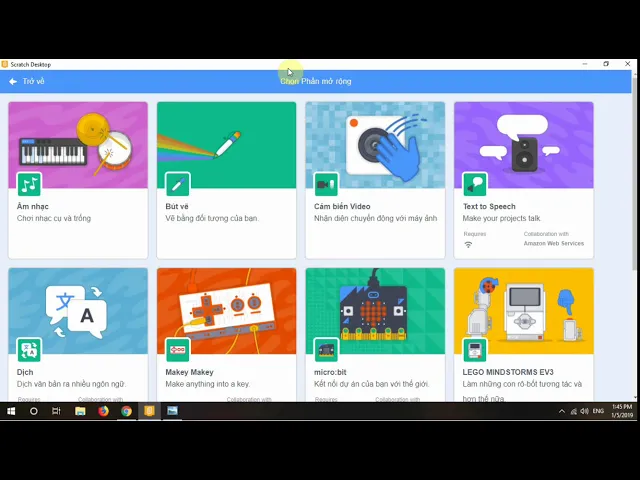Open the ENG input language selector

coord(597,411)
